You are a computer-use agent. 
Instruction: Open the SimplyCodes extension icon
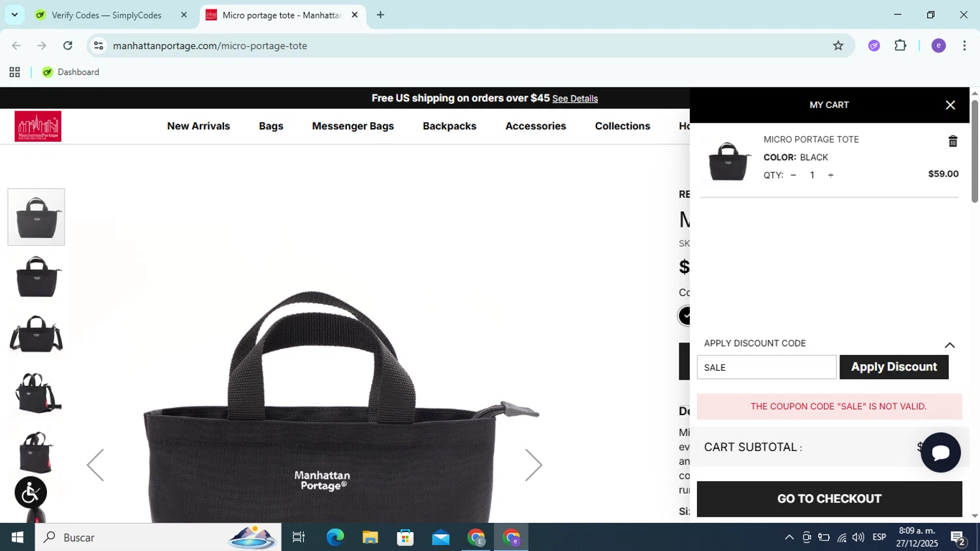point(874,46)
